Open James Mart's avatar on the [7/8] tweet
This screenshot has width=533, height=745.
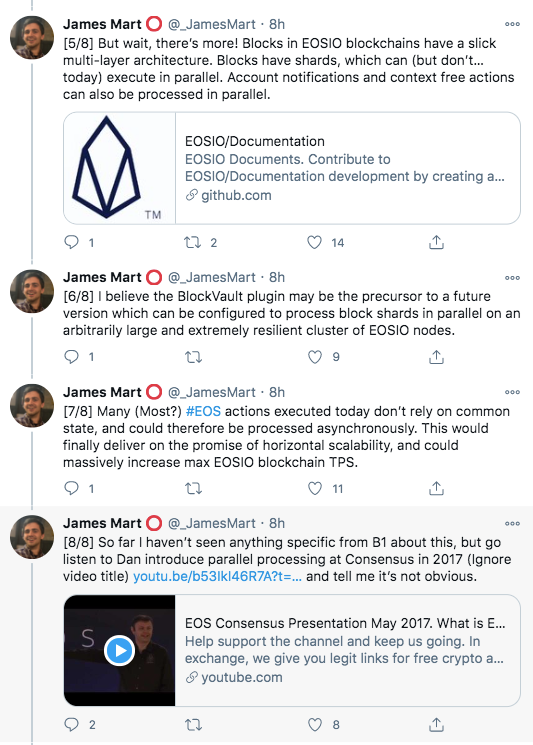click(32, 406)
